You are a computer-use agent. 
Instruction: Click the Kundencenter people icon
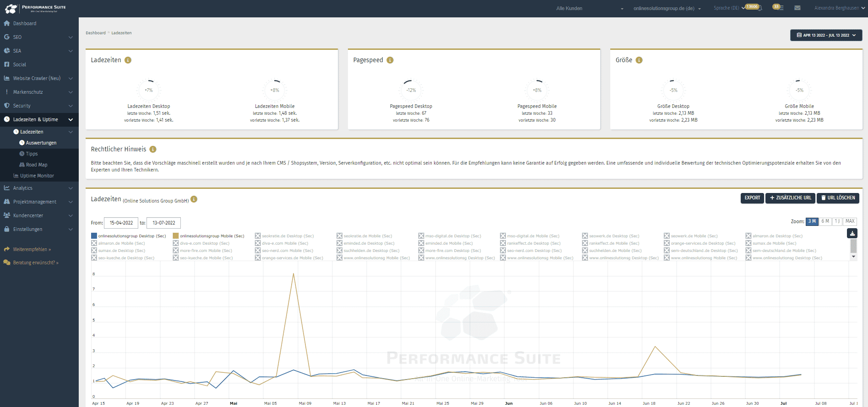click(7, 215)
